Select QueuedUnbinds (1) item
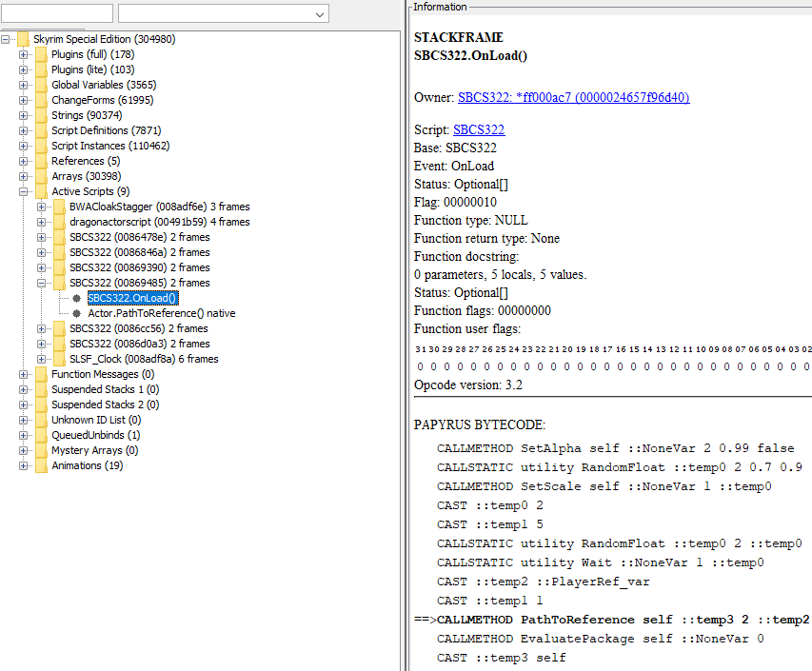The height and width of the screenshot is (671, 812). pyautogui.click(x=96, y=435)
